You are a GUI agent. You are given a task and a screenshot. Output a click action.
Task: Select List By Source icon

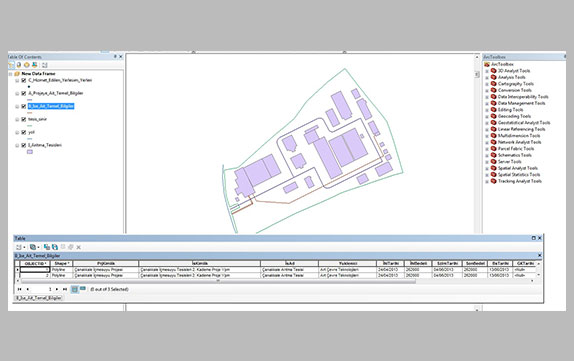click(19, 65)
